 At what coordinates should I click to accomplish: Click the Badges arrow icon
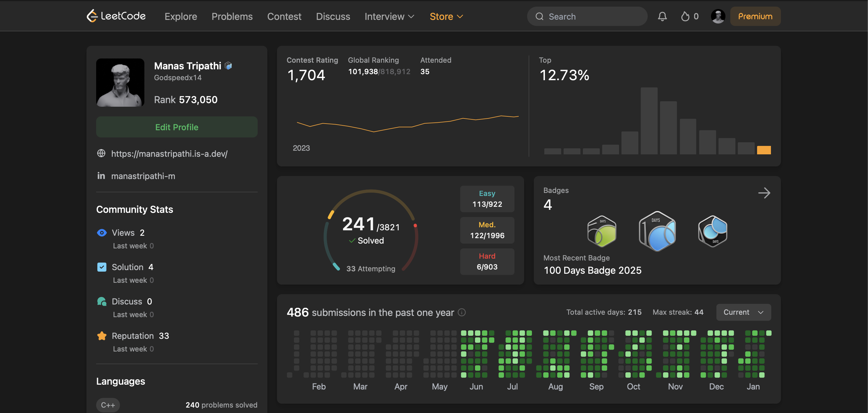(x=764, y=193)
